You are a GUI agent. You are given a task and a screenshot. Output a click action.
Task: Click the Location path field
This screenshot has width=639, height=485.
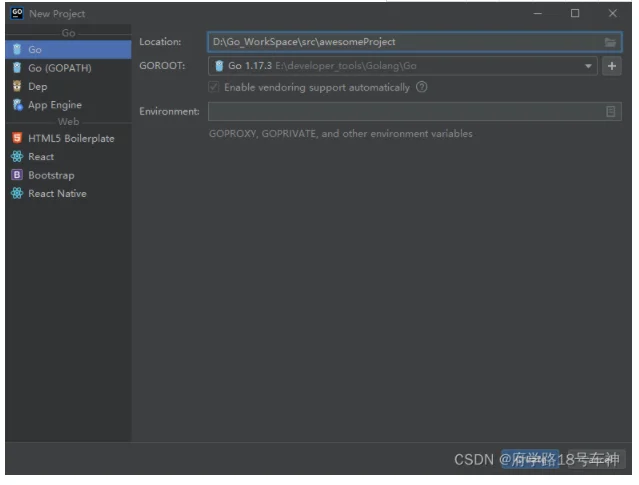[x=415, y=42]
